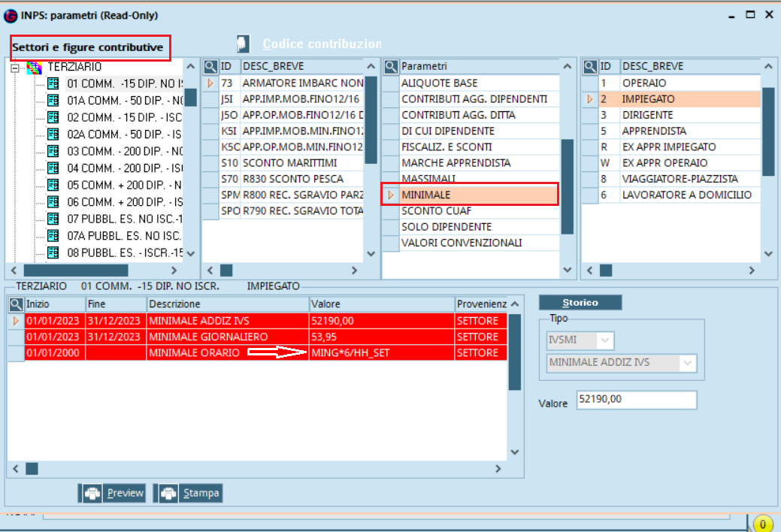The width and height of the screenshot is (781, 532).
Task: Click the printer icon on the Stampa button
Action: click(168, 493)
